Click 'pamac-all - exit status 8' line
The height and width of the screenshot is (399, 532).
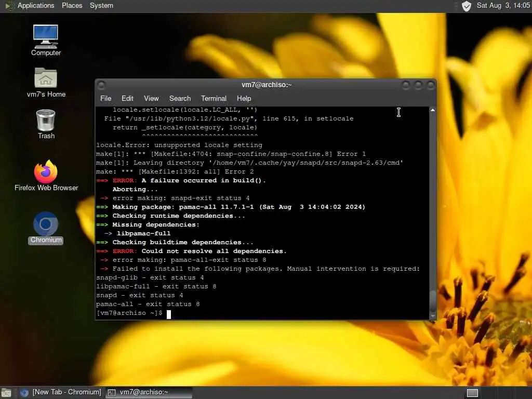click(x=148, y=304)
